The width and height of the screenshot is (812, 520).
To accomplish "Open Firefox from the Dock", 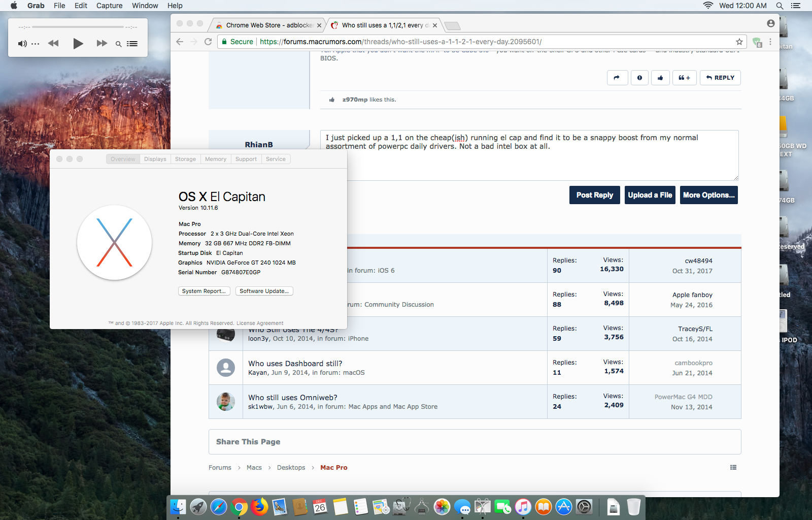I will coord(259,506).
